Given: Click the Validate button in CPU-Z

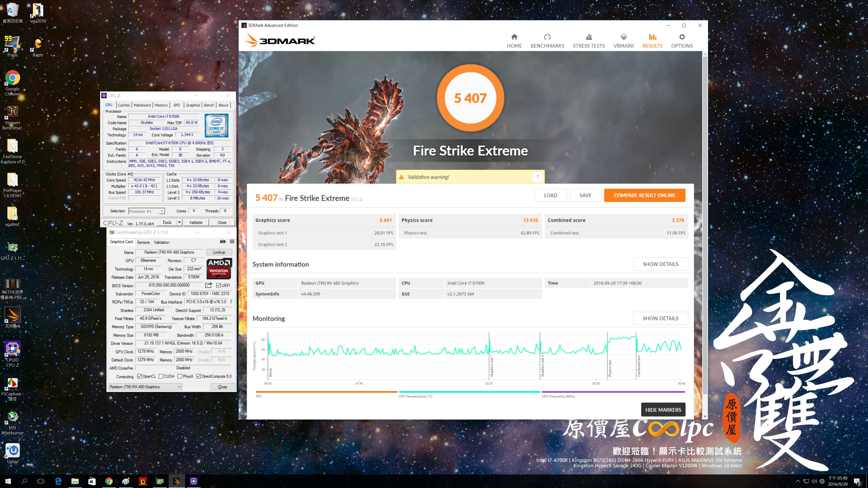Looking at the screenshot, I should (196, 222).
